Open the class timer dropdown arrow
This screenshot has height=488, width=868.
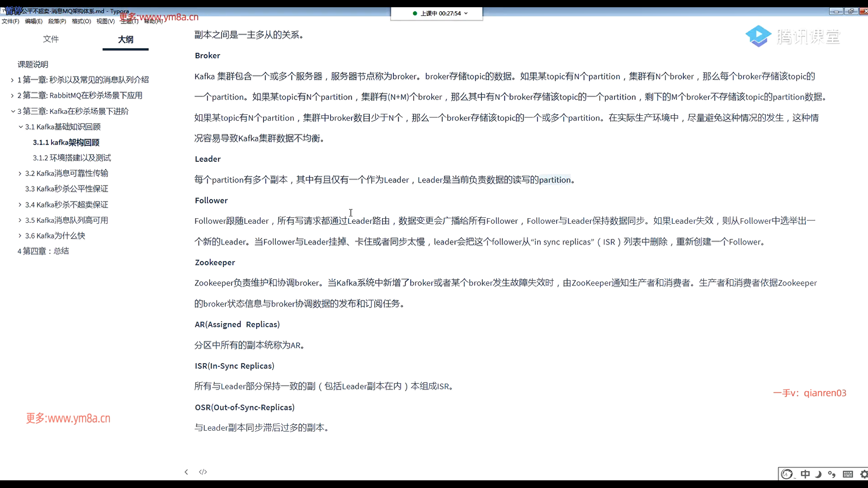[x=466, y=14]
